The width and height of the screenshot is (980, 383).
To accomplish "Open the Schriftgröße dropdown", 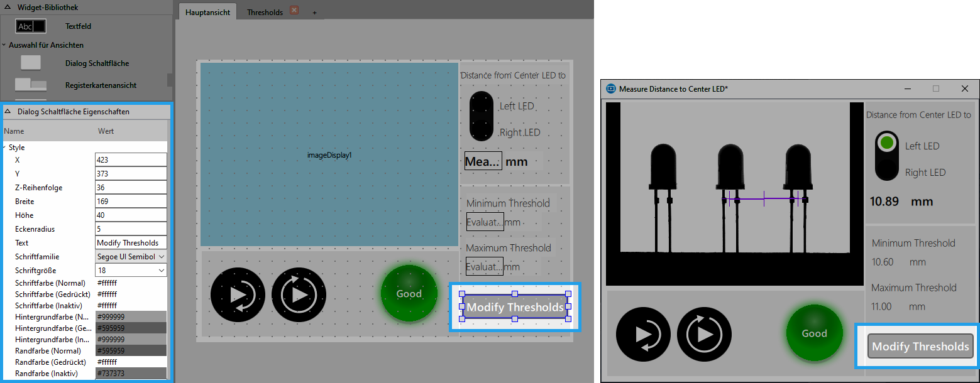I will pos(131,270).
